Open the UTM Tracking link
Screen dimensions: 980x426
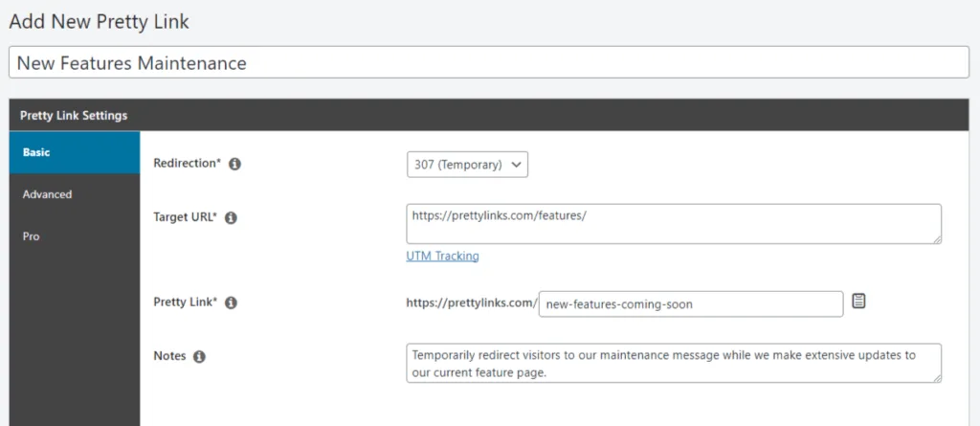[442, 256]
